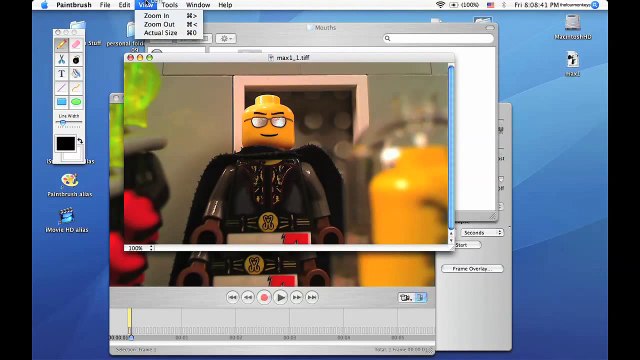Click the red Record button

point(264,298)
